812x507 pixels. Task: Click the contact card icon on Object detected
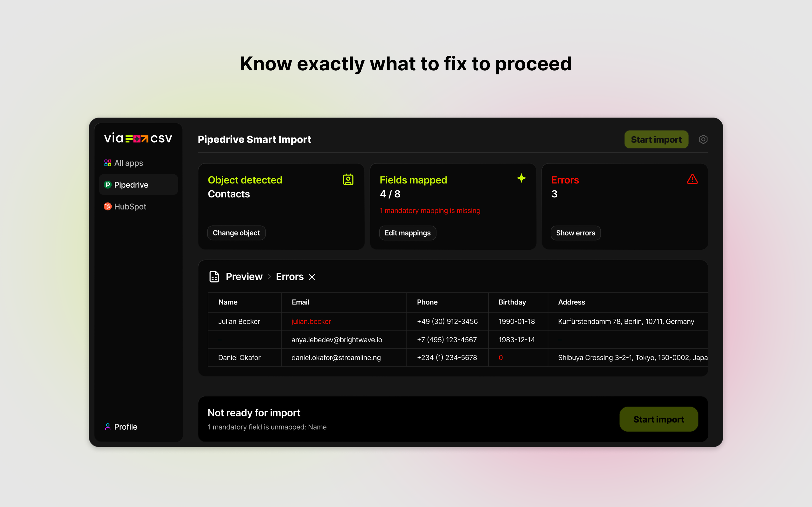348,179
